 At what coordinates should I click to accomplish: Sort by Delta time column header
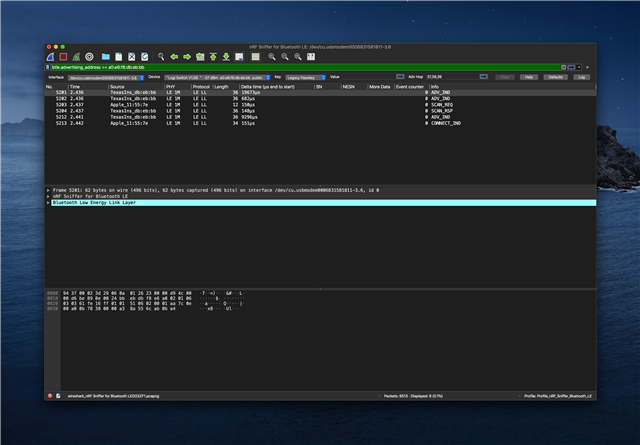pyautogui.click(x=277, y=87)
